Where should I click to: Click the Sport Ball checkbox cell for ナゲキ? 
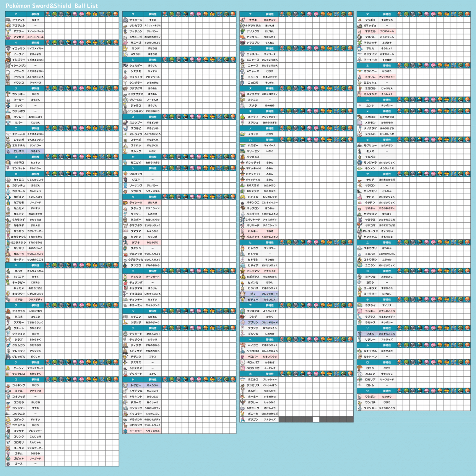tap(350, 20)
